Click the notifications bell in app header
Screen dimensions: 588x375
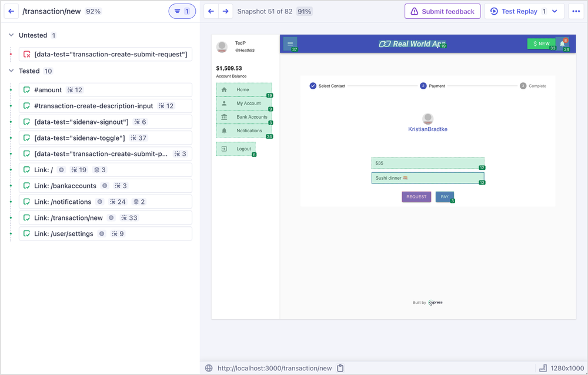coord(562,43)
